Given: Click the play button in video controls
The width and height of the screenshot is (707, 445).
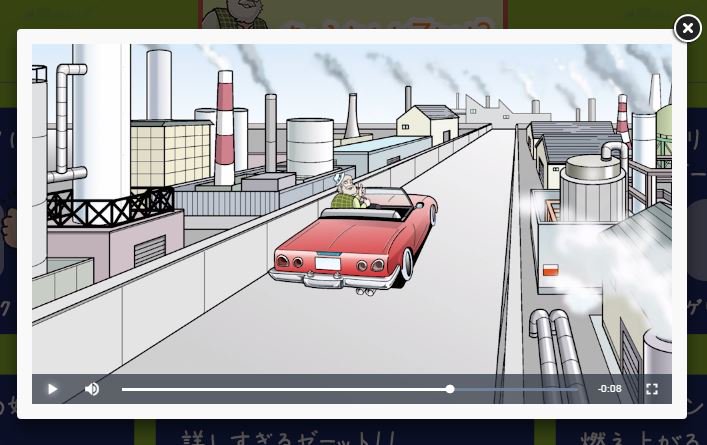Looking at the screenshot, I should (x=52, y=389).
